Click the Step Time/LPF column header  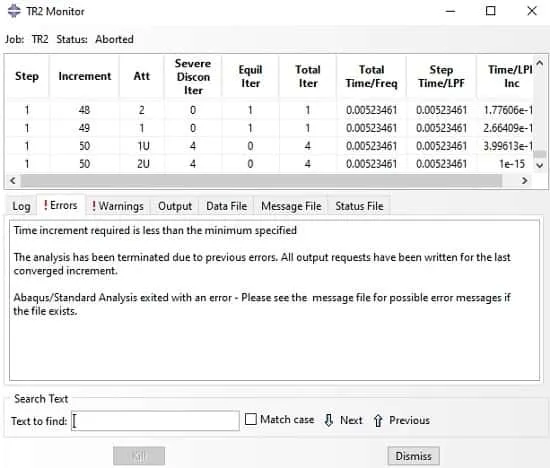[x=441, y=76]
